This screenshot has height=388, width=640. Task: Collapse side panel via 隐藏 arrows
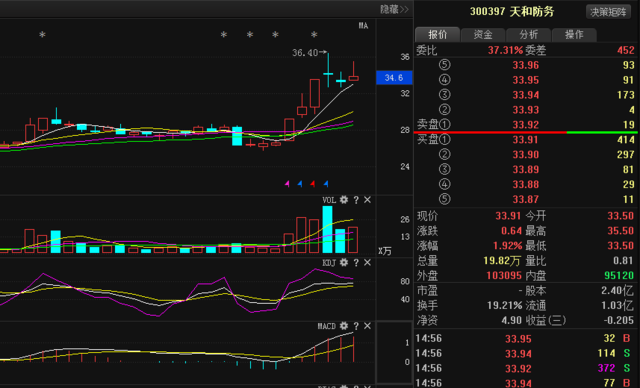pos(394,9)
